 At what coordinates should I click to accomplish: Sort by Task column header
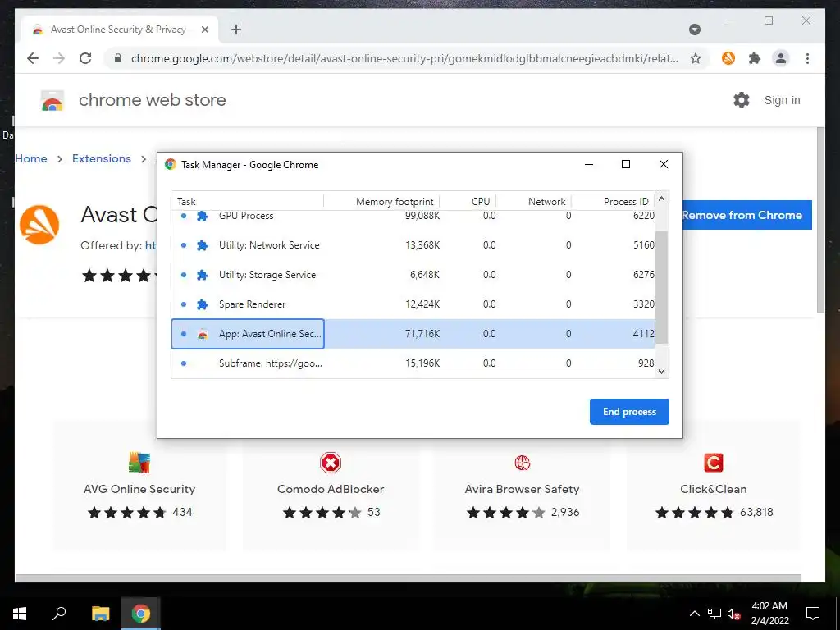(x=248, y=202)
